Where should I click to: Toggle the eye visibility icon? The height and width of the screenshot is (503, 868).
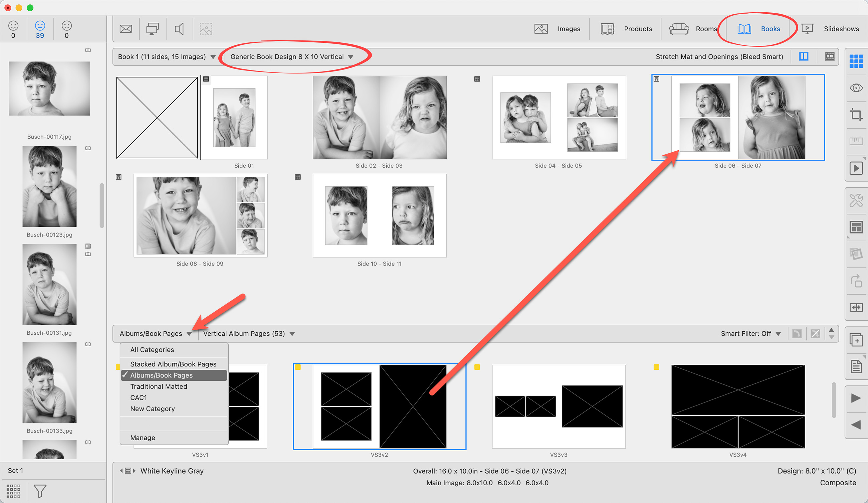point(856,88)
